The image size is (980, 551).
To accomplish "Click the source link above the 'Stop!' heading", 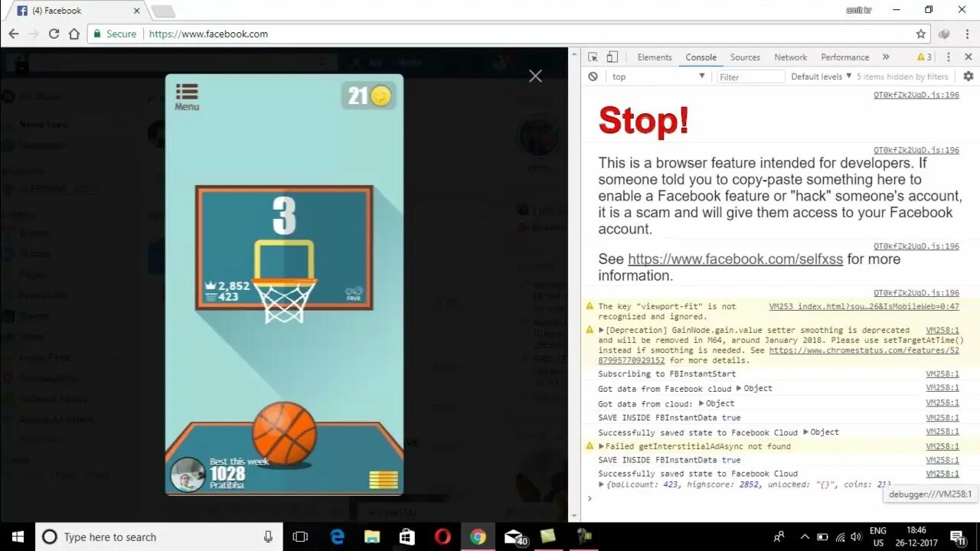I will tap(916, 96).
